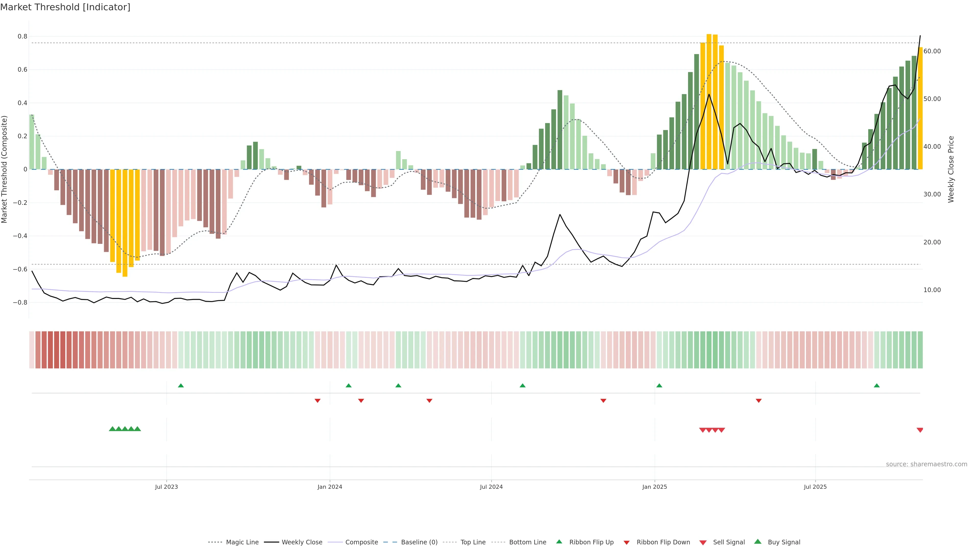Toggle the Magic Line legend entry
Screen dimensions: 980x551
click(x=242, y=542)
